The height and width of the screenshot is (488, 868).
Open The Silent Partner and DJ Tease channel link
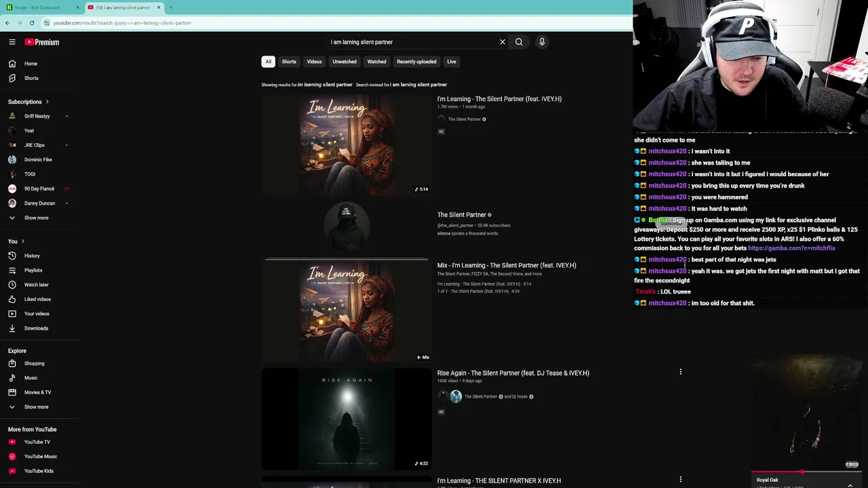[x=498, y=396]
